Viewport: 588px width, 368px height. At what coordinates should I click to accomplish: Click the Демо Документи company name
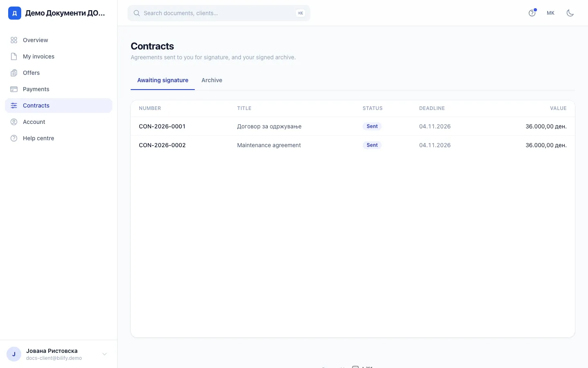tap(65, 13)
